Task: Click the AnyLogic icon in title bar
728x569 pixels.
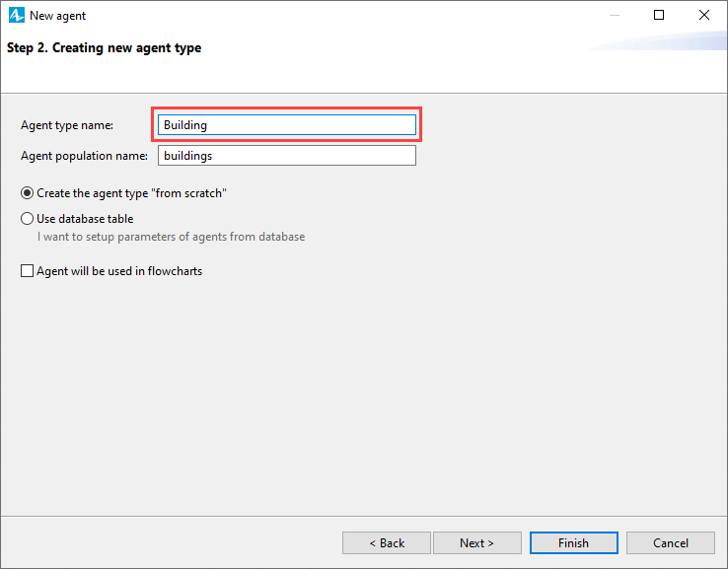Action: tap(16, 15)
